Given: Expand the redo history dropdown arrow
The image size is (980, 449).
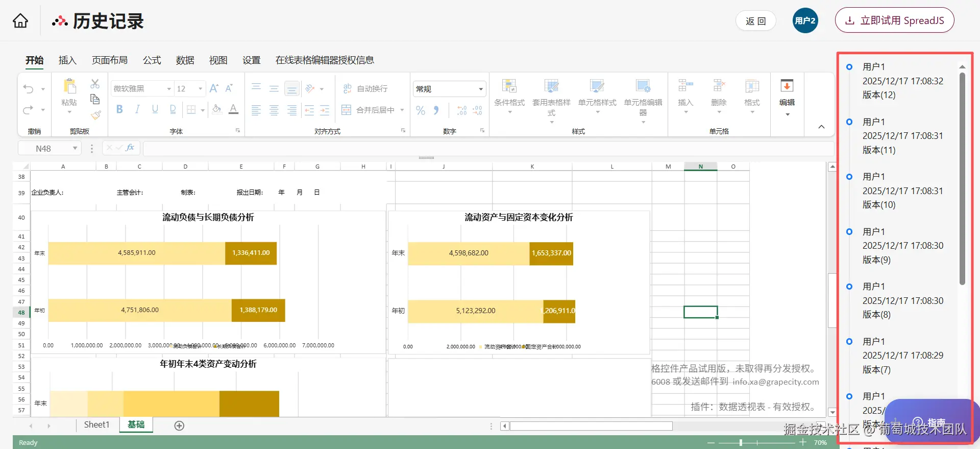Looking at the screenshot, I should (43, 109).
